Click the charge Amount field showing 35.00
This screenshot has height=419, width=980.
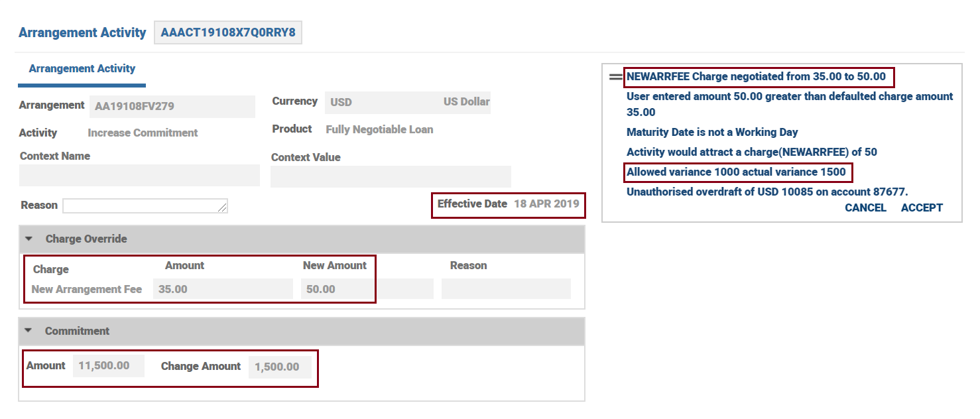222,289
